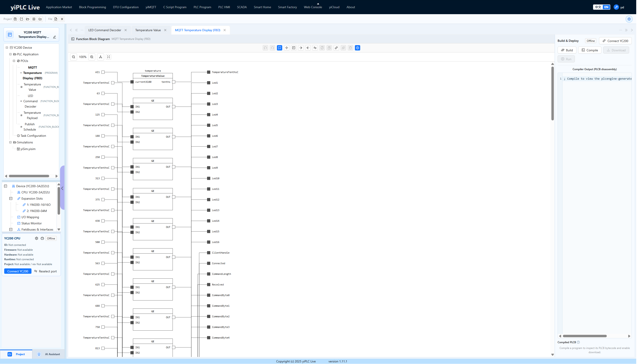638x364 pixels.
Task: Zoom in the diagram canvas
Action: (92, 57)
